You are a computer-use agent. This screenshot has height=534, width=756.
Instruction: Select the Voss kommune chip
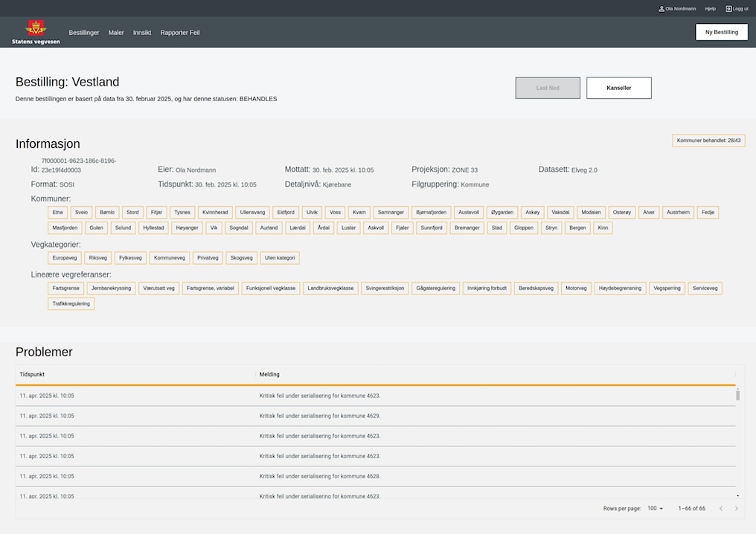(x=335, y=213)
